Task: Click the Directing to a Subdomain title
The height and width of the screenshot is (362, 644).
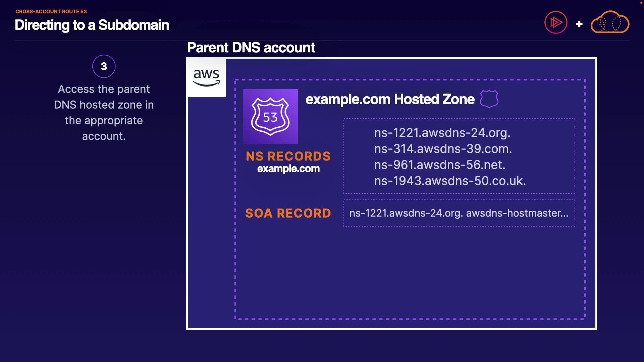Action: (x=92, y=25)
